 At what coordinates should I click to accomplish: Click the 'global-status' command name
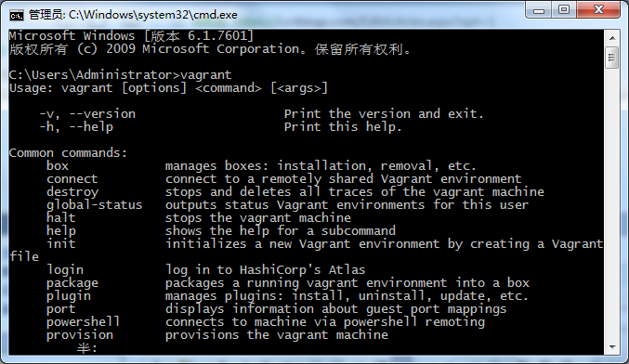click(94, 205)
